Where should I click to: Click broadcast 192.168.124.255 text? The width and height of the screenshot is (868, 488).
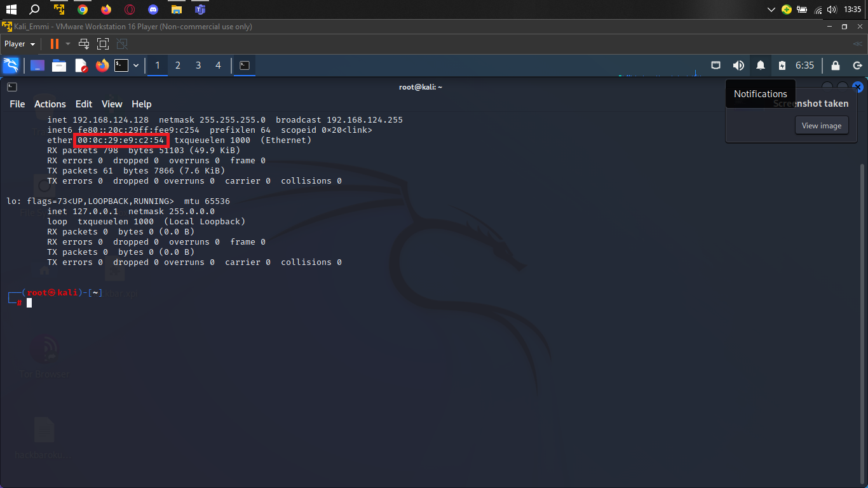click(x=339, y=120)
